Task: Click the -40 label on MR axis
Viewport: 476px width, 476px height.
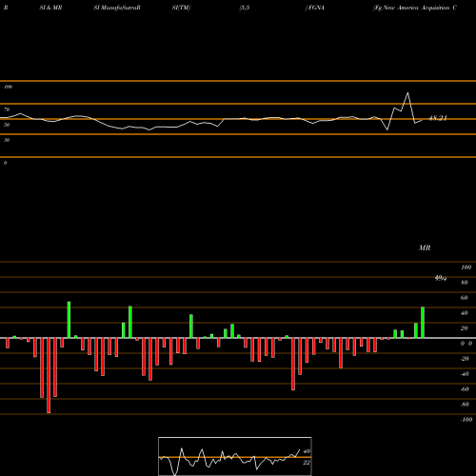Action: pos(465,374)
